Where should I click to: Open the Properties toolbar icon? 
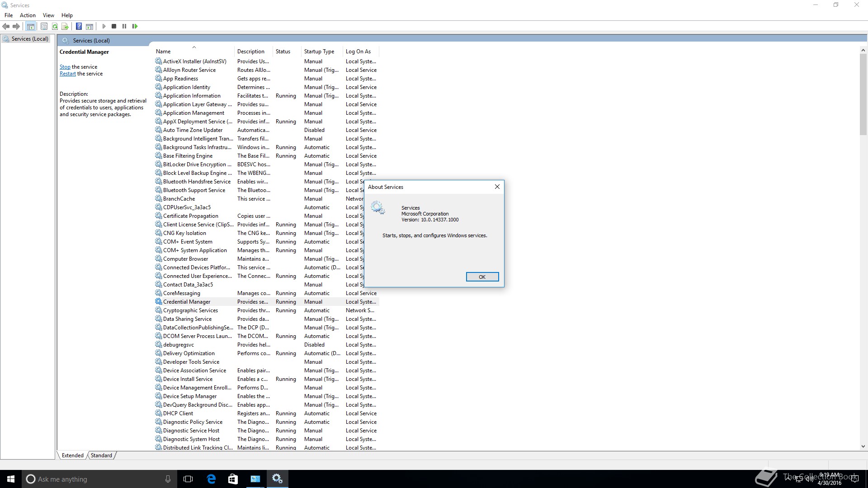pyautogui.click(x=44, y=26)
